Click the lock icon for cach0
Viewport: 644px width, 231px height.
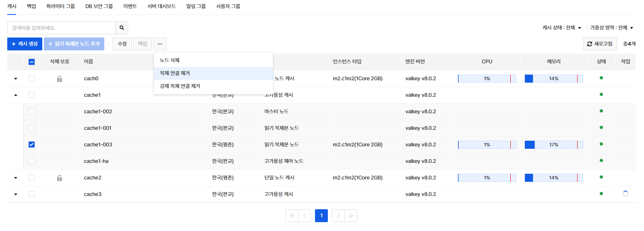[60, 79]
